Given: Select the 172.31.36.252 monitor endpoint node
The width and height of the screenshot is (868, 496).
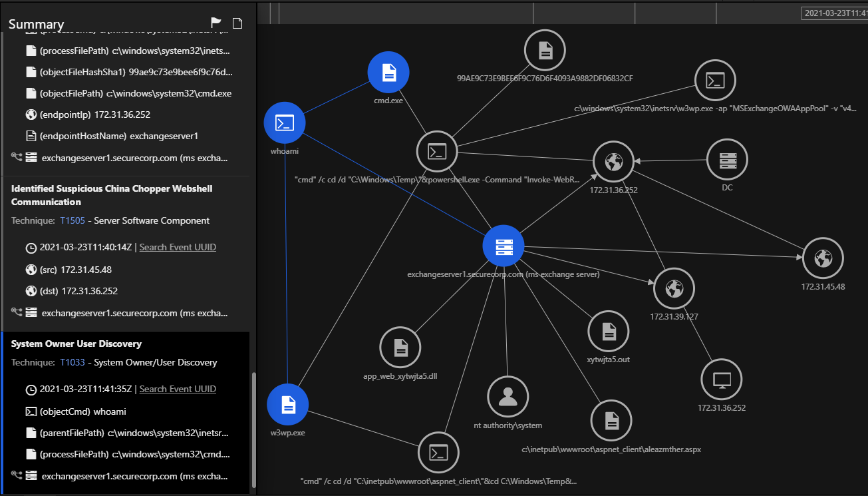Looking at the screenshot, I should point(722,380).
